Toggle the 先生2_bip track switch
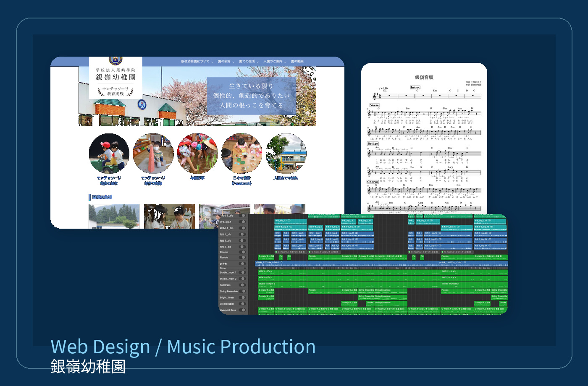 coord(242,241)
